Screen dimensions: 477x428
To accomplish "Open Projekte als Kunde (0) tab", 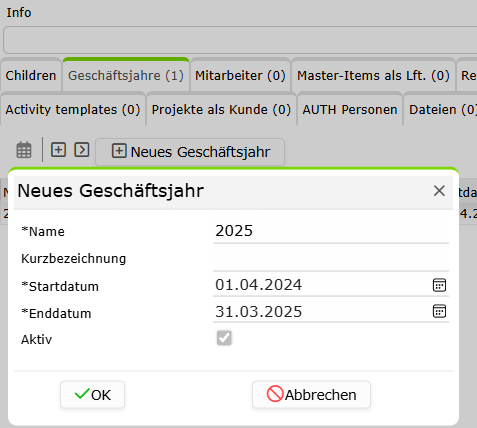I will 221,109.
